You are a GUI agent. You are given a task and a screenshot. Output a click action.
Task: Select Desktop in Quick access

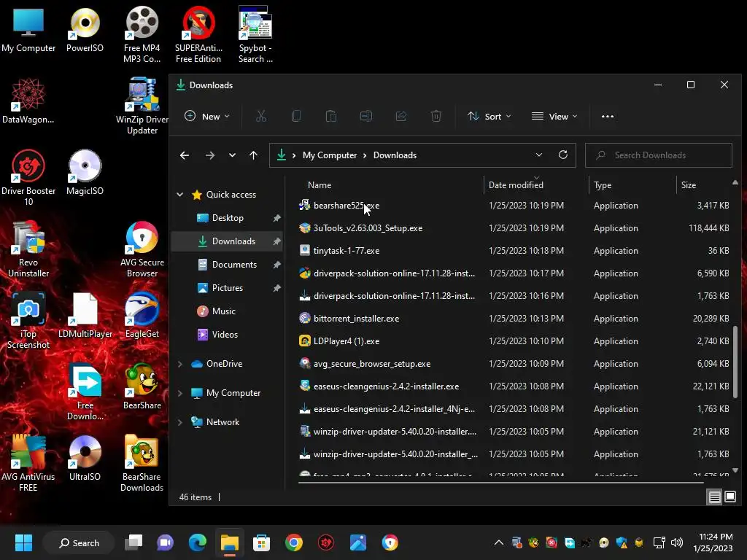tap(227, 217)
